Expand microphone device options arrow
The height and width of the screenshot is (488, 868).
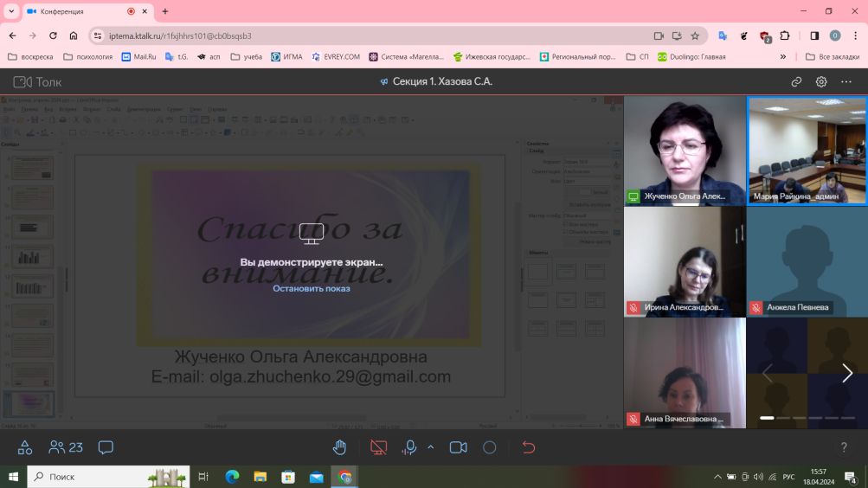[x=431, y=447]
